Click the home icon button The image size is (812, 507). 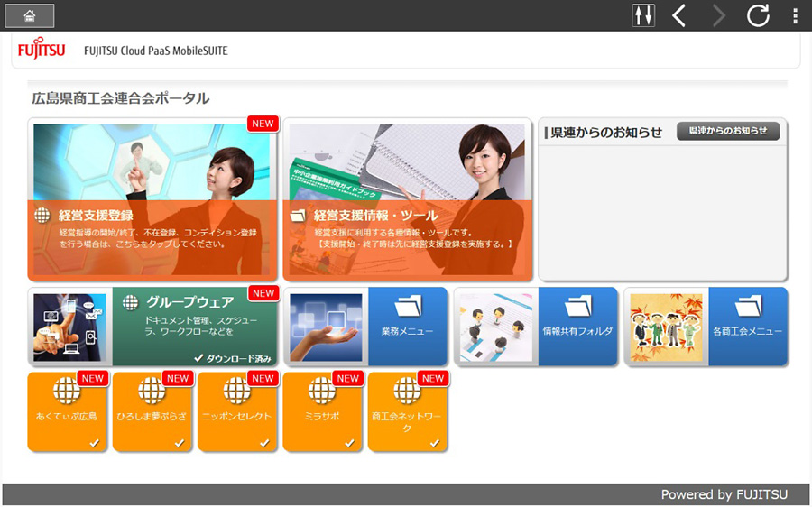(x=30, y=15)
